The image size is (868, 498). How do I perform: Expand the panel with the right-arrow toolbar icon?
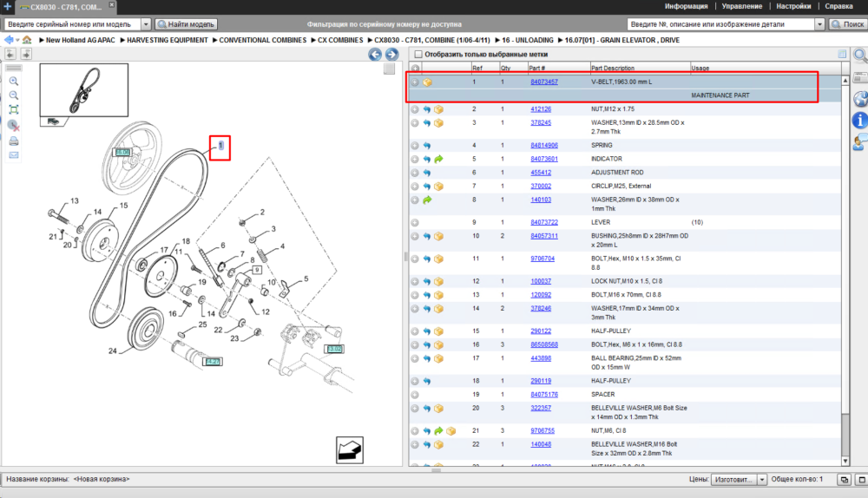pos(26,54)
